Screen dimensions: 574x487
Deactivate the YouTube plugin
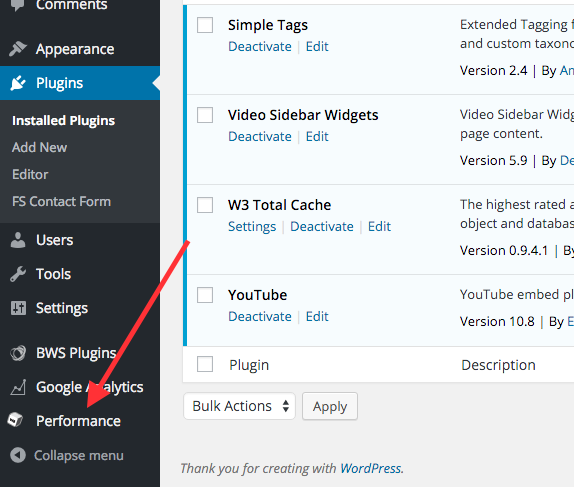260,316
